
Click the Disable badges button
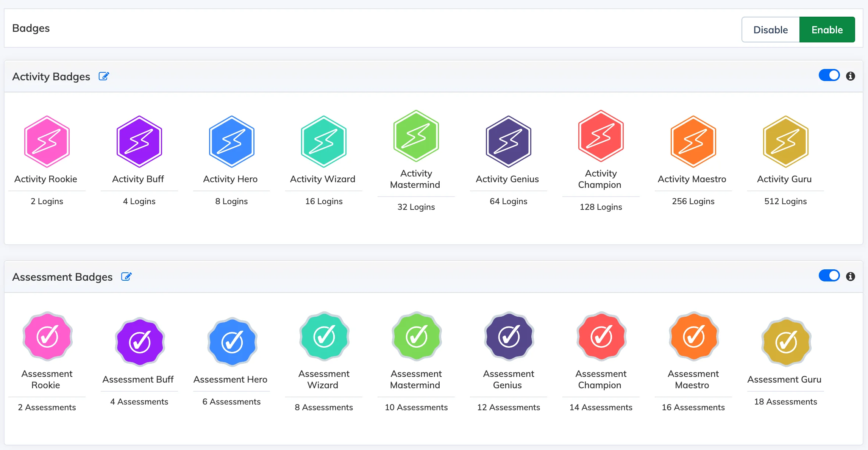771,30
